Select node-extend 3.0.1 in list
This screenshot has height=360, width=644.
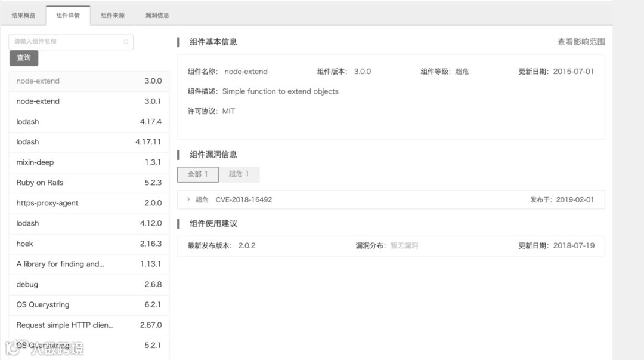89,101
